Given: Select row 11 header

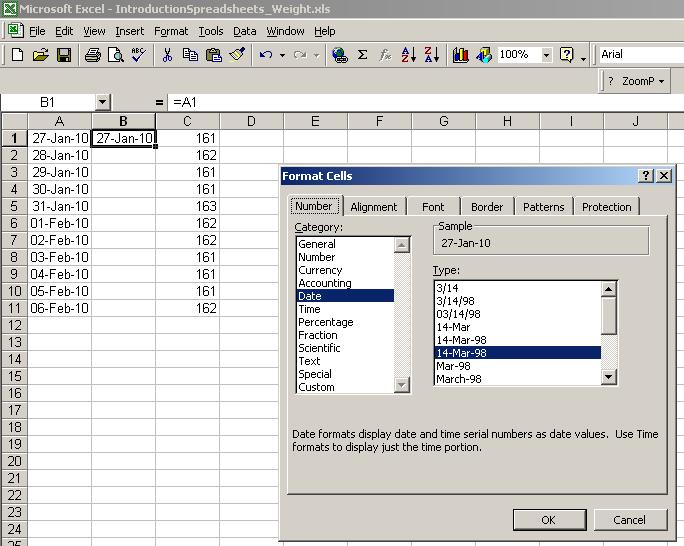Looking at the screenshot, I should (14, 308).
